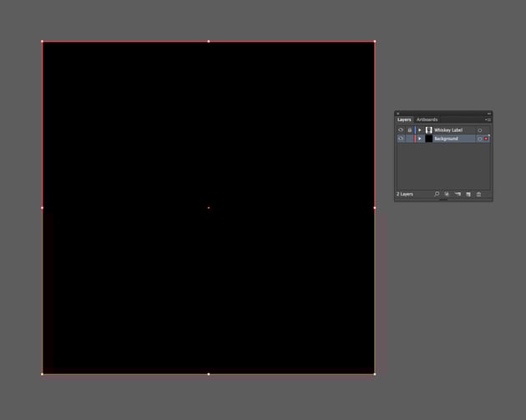The height and width of the screenshot is (420, 526).
Task: Click Make/Release Clipping Mask icon
Action: pyautogui.click(x=447, y=194)
